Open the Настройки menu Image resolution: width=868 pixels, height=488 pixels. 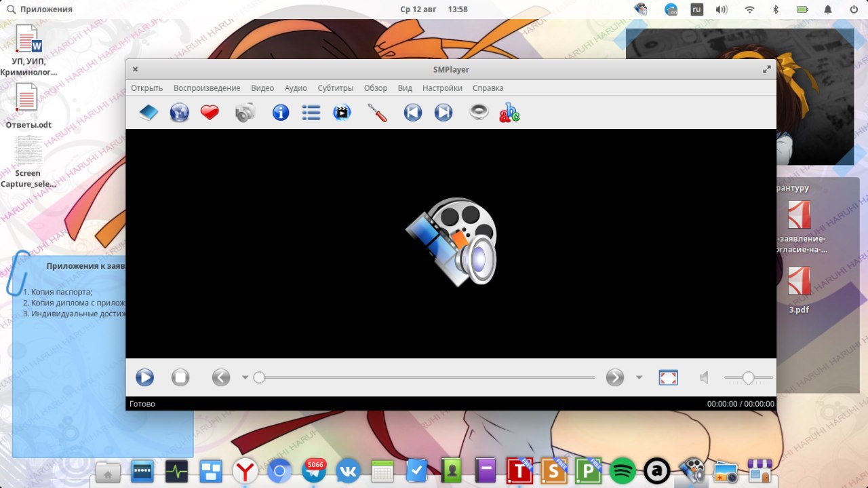[x=442, y=88]
